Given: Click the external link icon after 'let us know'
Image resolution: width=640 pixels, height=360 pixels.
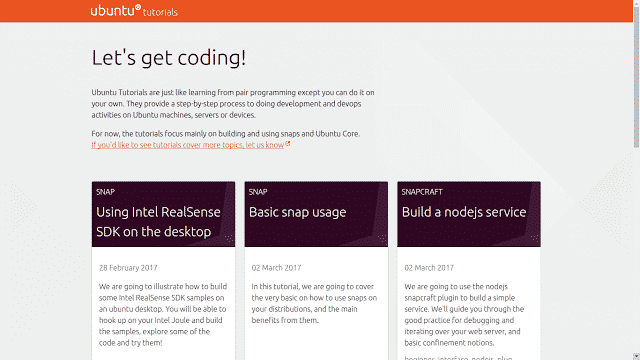Looking at the screenshot, I should tap(288, 144).
